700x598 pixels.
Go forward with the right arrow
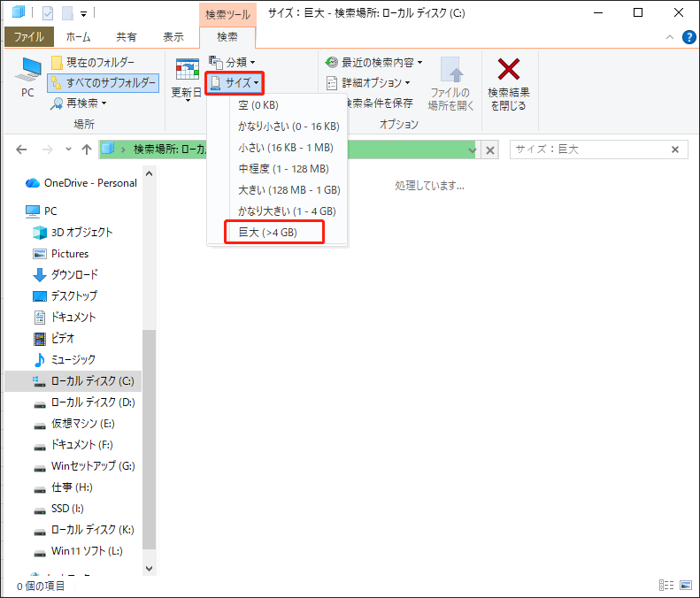pos(47,149)
